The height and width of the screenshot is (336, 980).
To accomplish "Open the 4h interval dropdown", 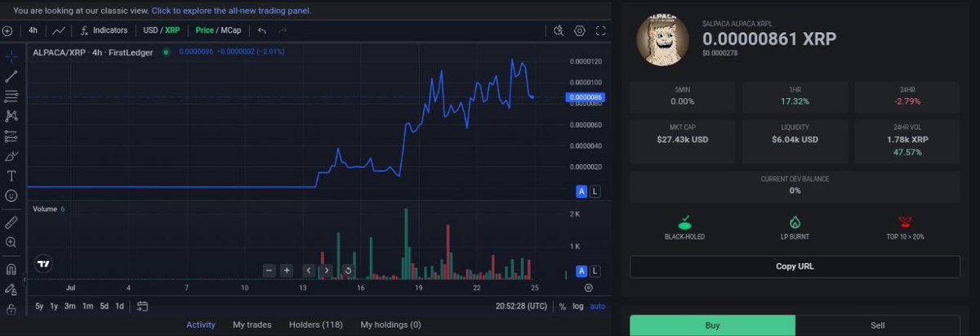I will (x=33, y=31).
